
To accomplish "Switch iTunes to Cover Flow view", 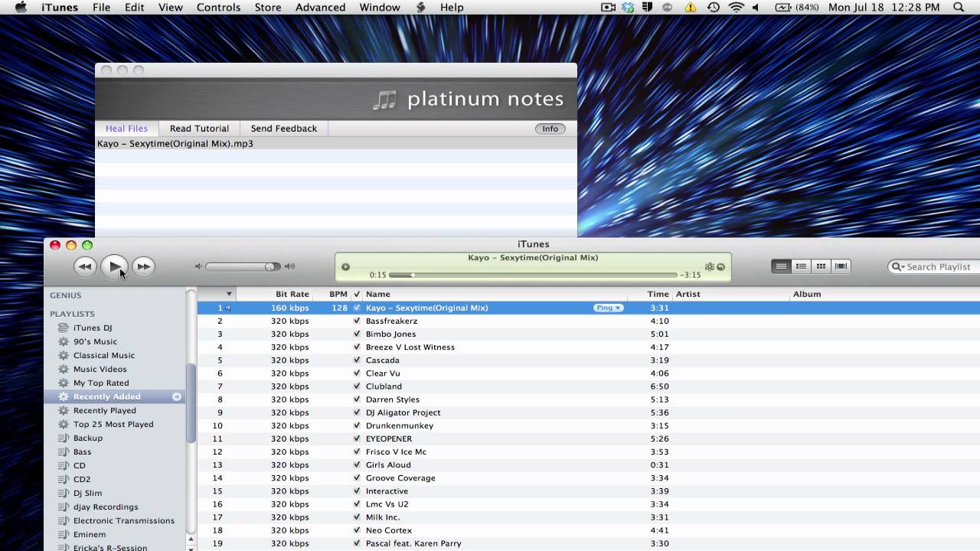I will [841, 266].
